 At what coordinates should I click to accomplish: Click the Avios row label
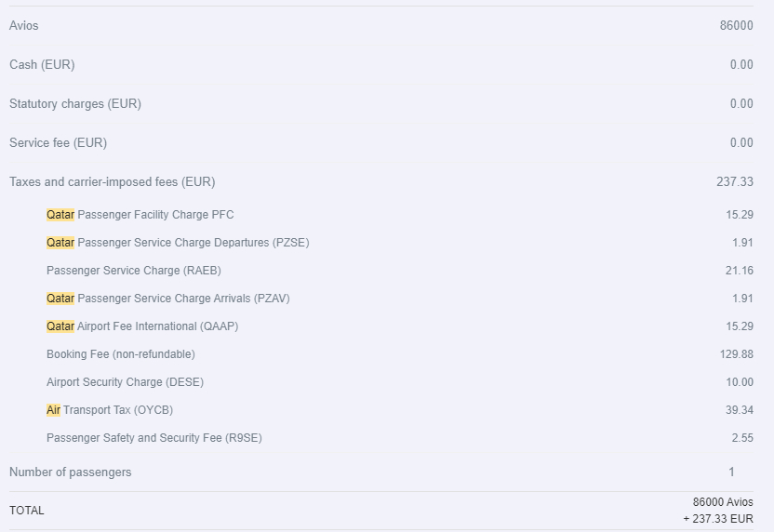pyautogui.click(x=24, y=25)
